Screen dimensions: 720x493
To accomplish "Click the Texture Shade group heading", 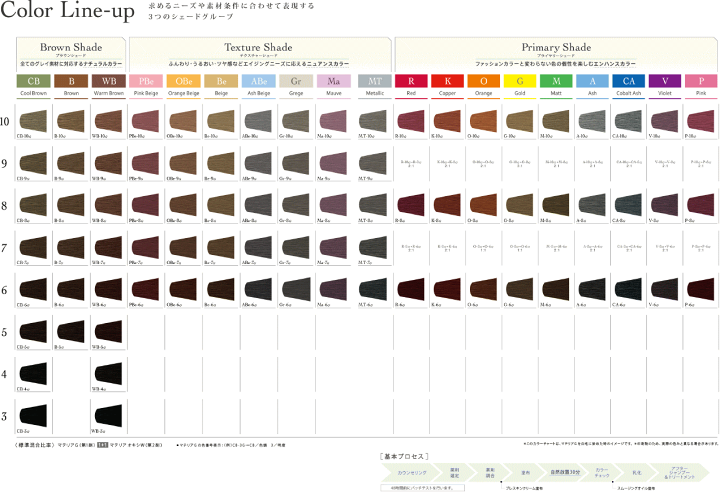I will tap(259, 47).
